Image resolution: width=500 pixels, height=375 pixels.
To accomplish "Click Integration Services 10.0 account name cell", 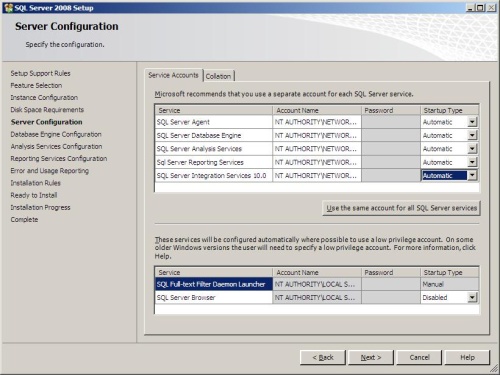I will (317, 175).
